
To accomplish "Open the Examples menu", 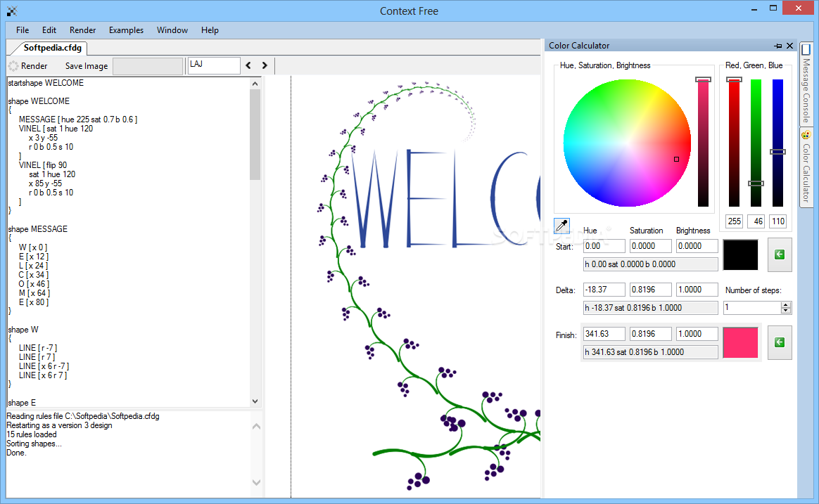I will pyautogui.click(x=126, y=30).
